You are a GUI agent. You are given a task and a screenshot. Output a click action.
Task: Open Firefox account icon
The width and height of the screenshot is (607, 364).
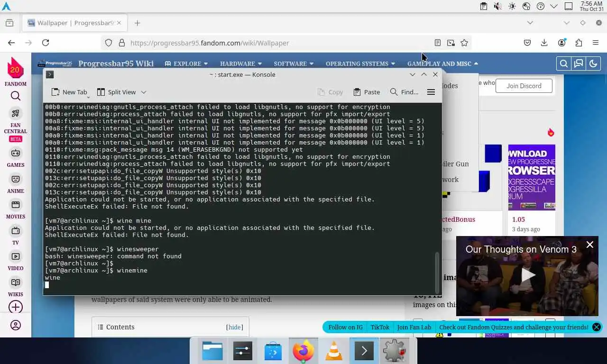pyautogui.click(x=562, y=43)
